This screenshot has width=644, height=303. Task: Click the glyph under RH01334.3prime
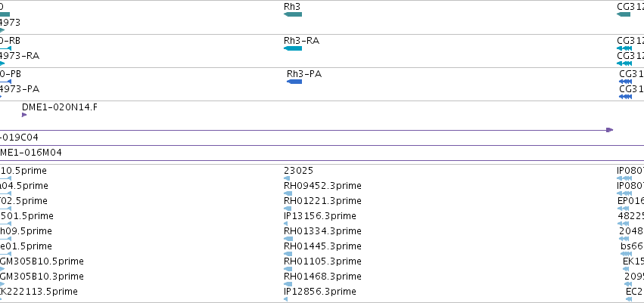288,239
